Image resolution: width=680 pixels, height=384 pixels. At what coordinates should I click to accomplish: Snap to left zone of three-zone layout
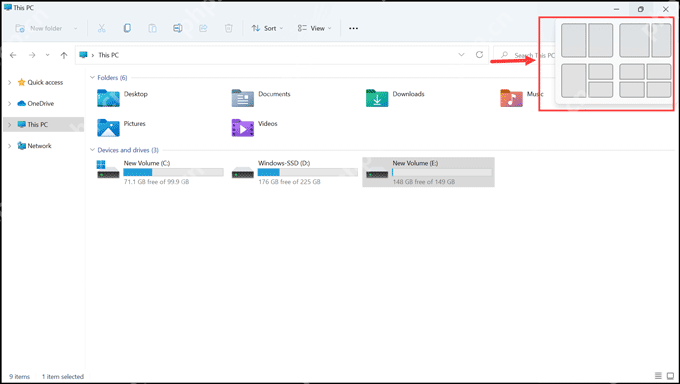click(x=574, y=81)
